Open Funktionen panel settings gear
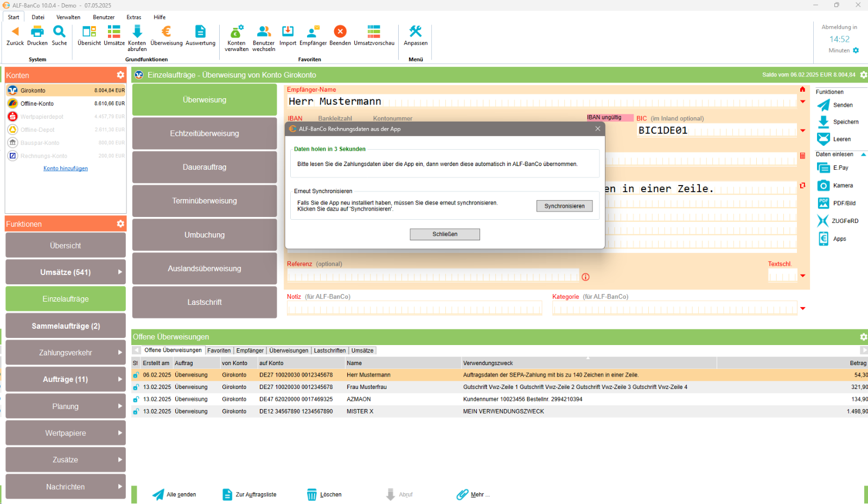 coord(120,224)
